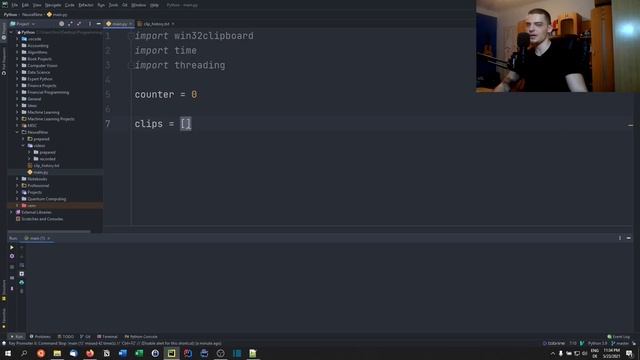Click the main.py breadcrumb in the navigation bar
Viewport: 640px width, 360px height.
tap(57, 14)
